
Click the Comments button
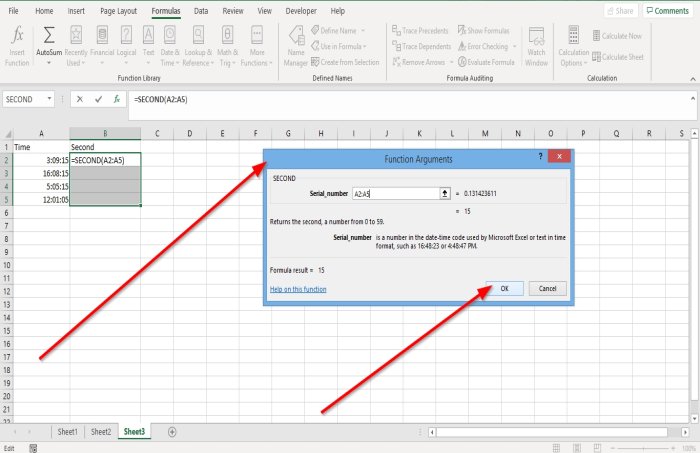tap(668, 11)
